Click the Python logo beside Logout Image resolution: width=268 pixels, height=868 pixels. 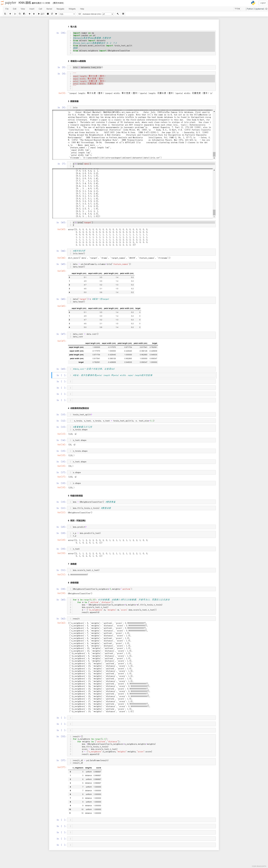(x=253, y=3)
